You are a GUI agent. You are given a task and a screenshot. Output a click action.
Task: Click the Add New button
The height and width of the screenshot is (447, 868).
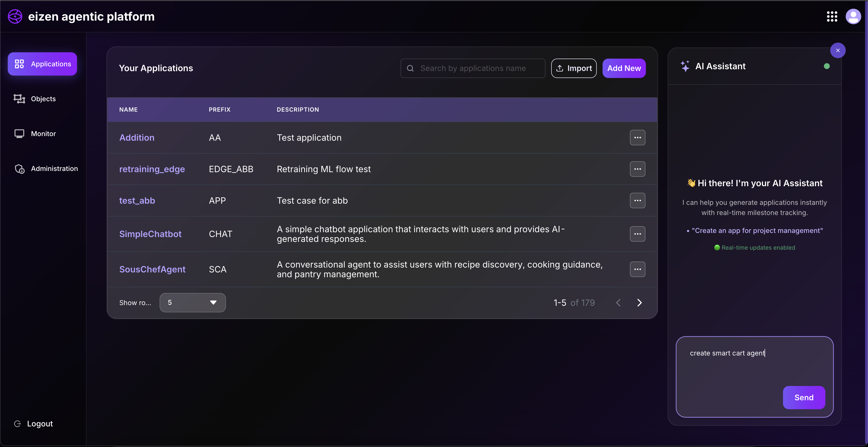[x=624, y=68]
